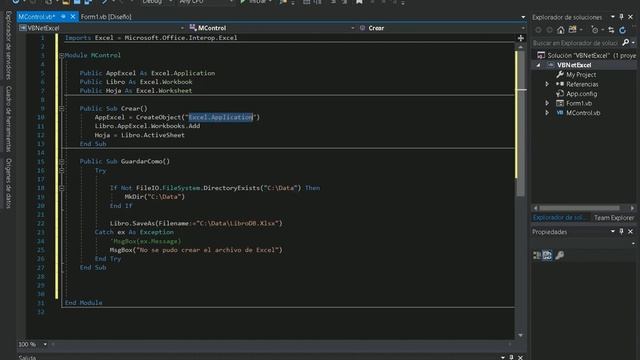Pin the Explorador de soluciones panel

pyautogui.click(x=621, y=17)
